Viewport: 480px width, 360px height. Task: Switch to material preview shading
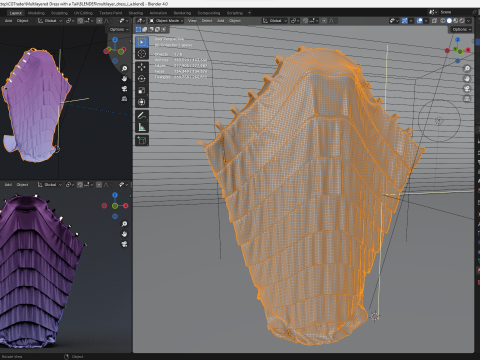pos(456,21)
